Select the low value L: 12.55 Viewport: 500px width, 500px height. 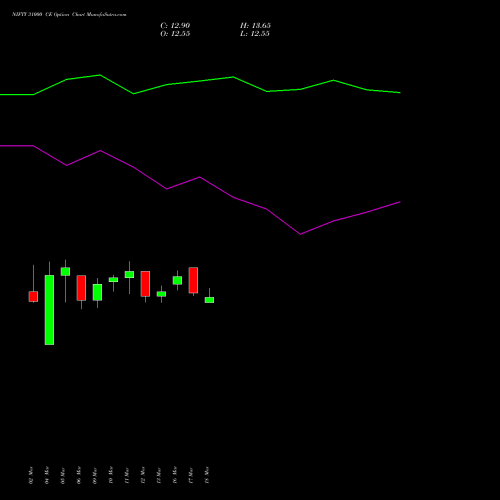(x=255, y=34)
